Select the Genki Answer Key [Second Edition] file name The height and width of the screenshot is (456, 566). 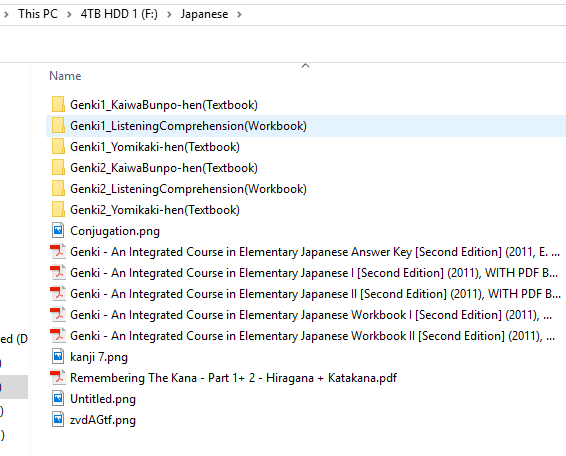(315, 252)
